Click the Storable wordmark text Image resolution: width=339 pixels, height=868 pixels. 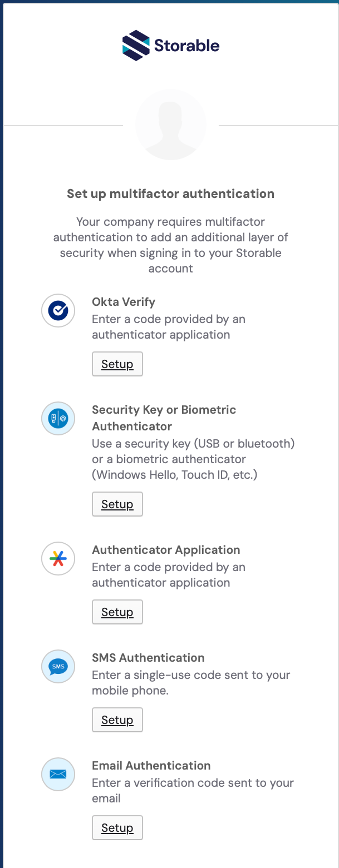click(x=187, y=46)
